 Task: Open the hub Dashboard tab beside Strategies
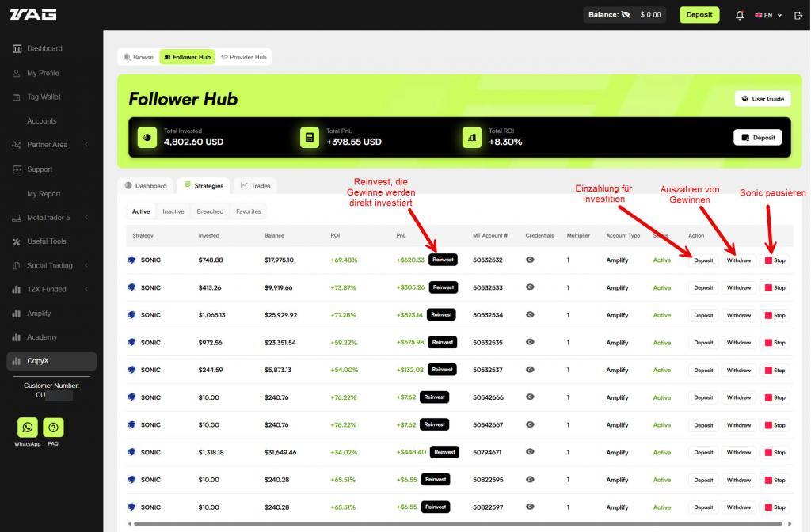(147, 185)
